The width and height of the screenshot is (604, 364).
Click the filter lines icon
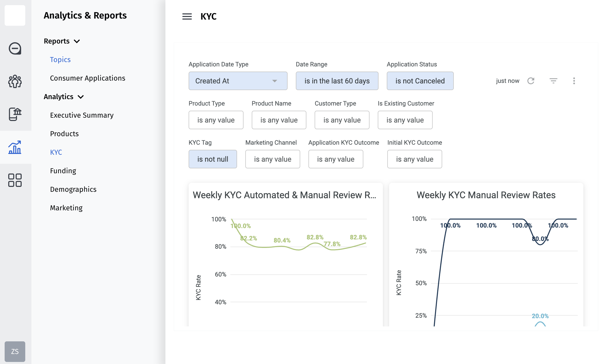coord(553,81)
